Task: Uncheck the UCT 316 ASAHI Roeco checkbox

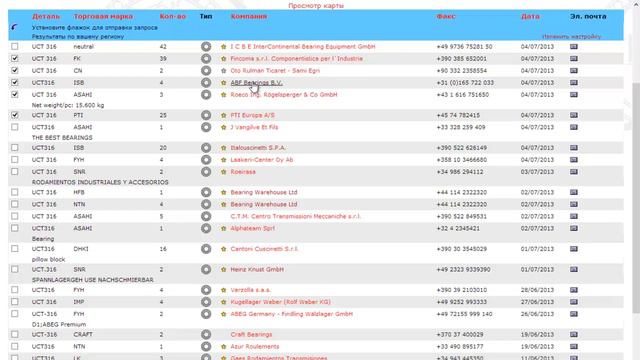Action: pos(15,95)
